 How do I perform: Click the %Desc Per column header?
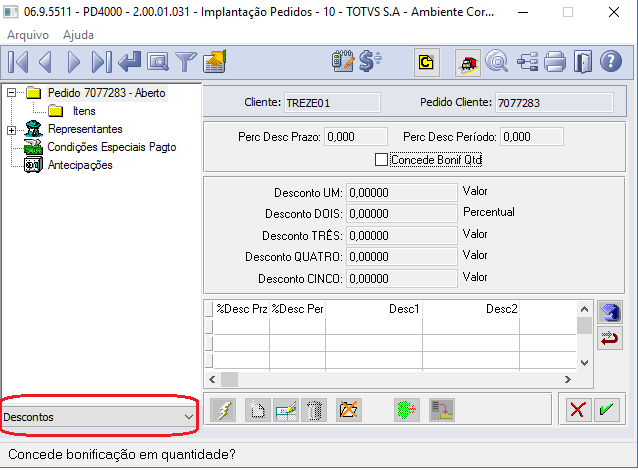[297, 309]
